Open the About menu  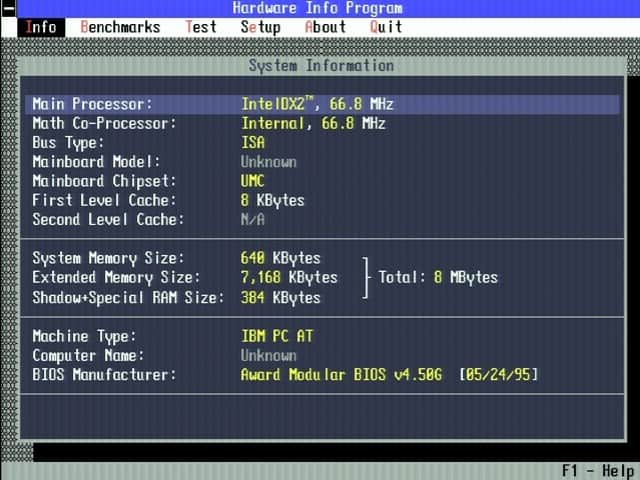tap(325, 27)
